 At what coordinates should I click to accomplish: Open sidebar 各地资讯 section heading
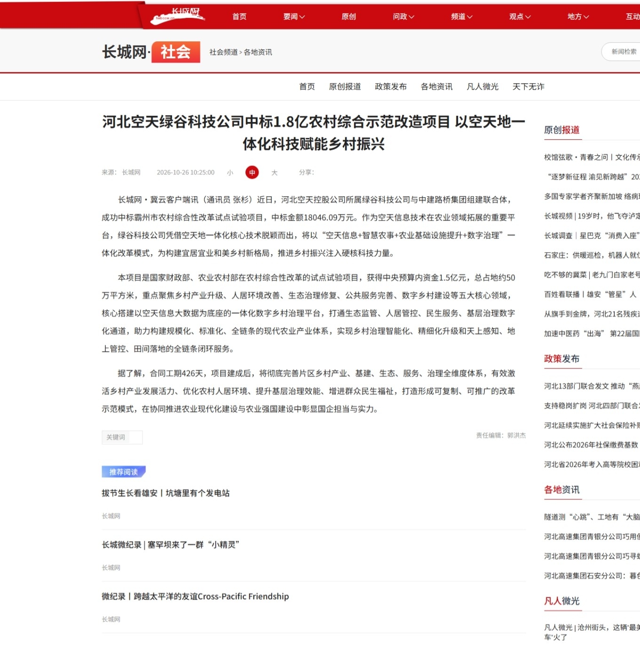[x=561, y=489]
